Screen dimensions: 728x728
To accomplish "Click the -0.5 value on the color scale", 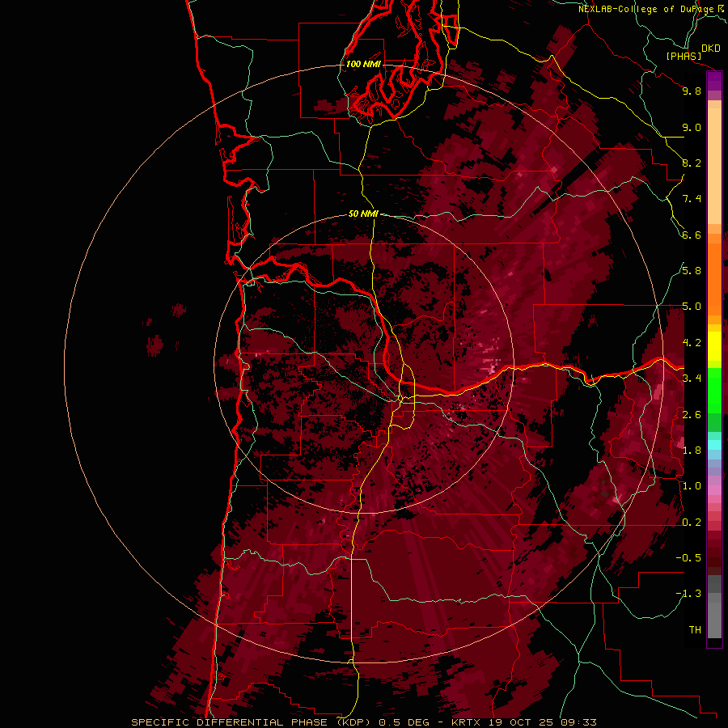I will click(x=688, y=557).
